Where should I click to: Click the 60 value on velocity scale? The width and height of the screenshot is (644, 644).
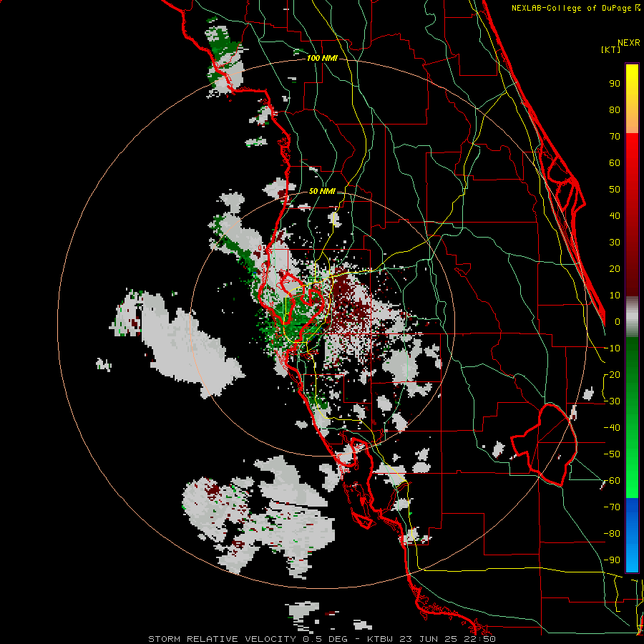[615, 162]
